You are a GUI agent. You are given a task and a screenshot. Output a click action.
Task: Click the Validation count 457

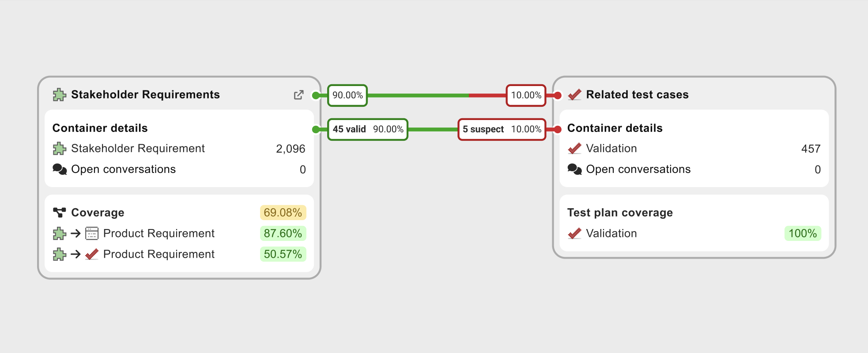tap(811, 149)
